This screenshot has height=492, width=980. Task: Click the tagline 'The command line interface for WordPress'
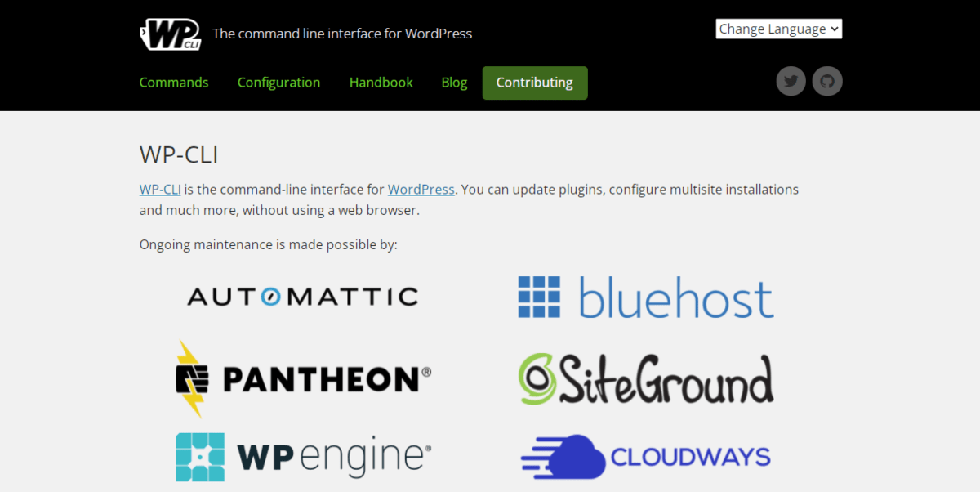[x=342, y=34]
